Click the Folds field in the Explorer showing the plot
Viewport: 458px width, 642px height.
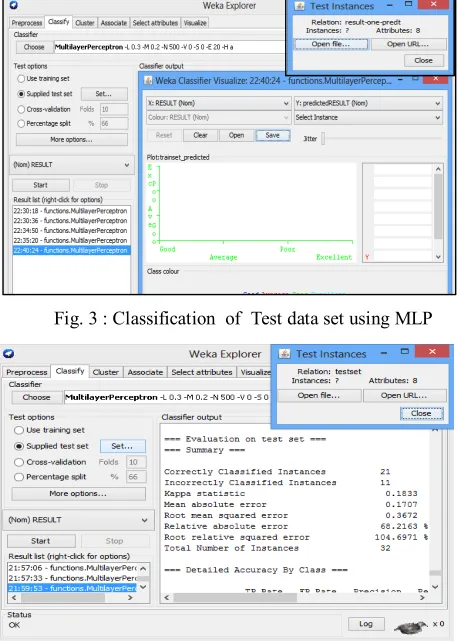click(114, 109)
